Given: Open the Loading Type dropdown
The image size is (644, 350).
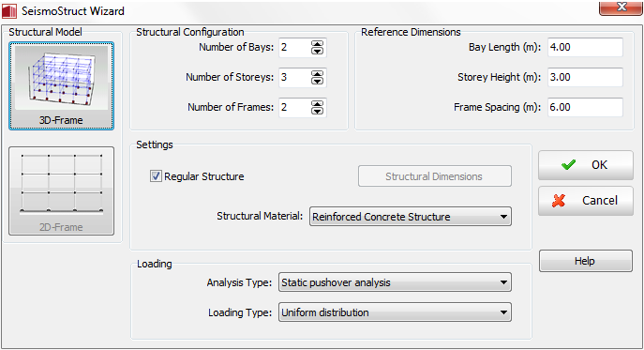Looking at the screenshot, I should pos(395,312).
